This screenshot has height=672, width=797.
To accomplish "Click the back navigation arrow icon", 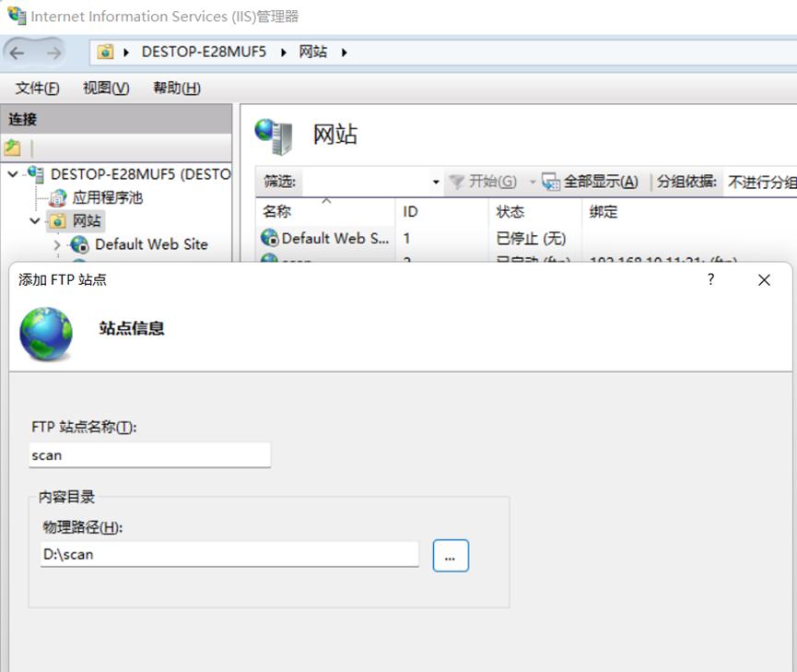I will (x=17, y=52).
